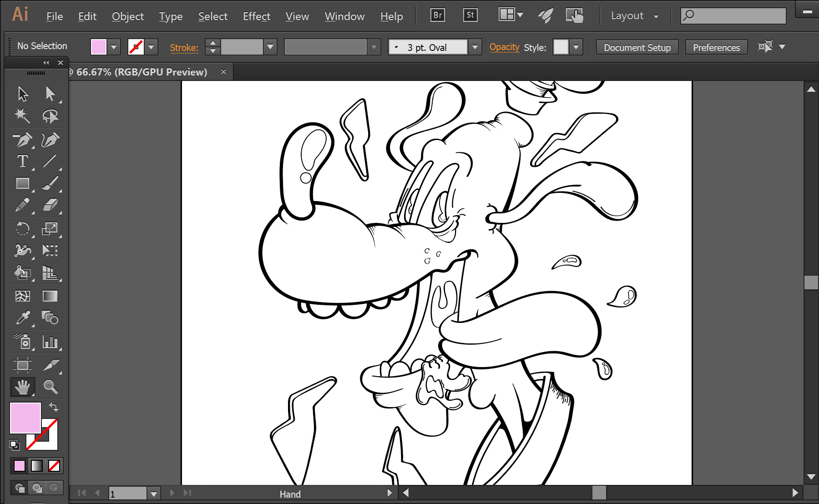Select the Direct Selection tool
Viewport: 819px width, 504px height.
pos(50,94)
